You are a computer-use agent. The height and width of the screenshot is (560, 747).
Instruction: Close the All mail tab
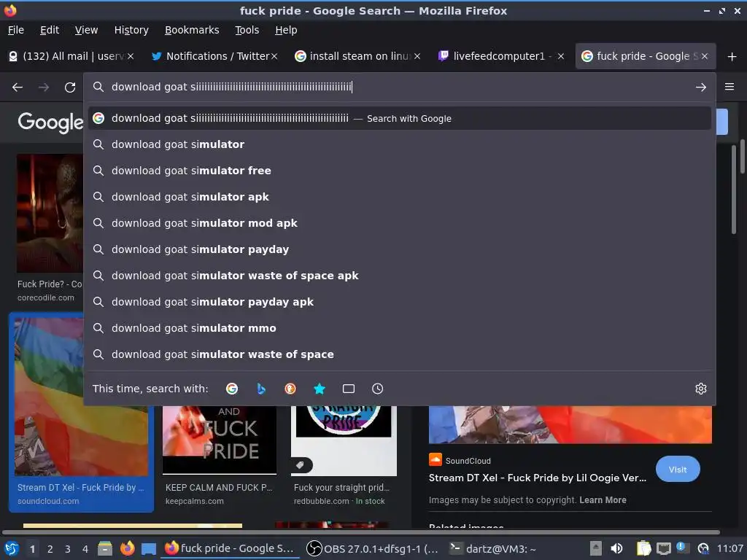(x=131, y=56)
